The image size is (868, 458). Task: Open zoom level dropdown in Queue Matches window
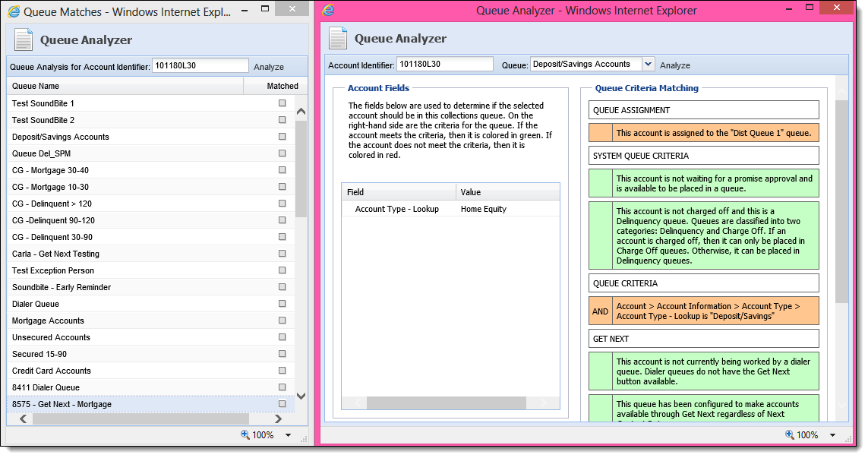click(289, 435)
